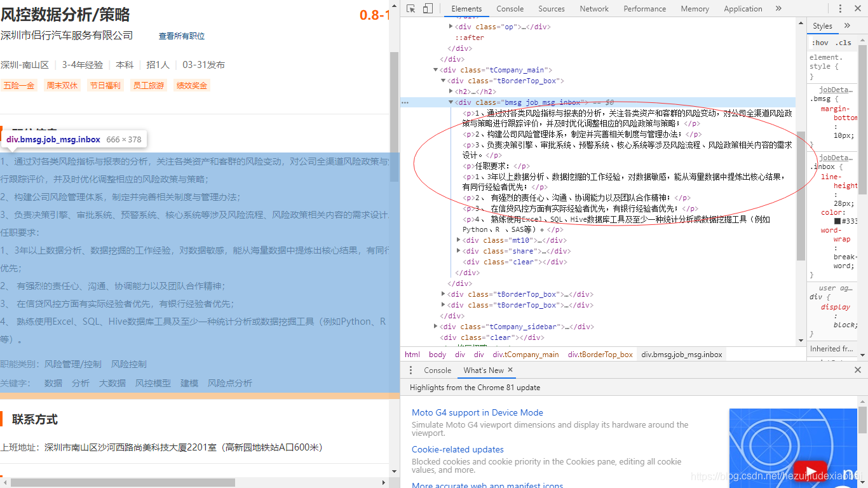Switch to the Console tab in top bar
Image resolution: width=868 pixels, height=488 pixels.
[x=510, y=8]
